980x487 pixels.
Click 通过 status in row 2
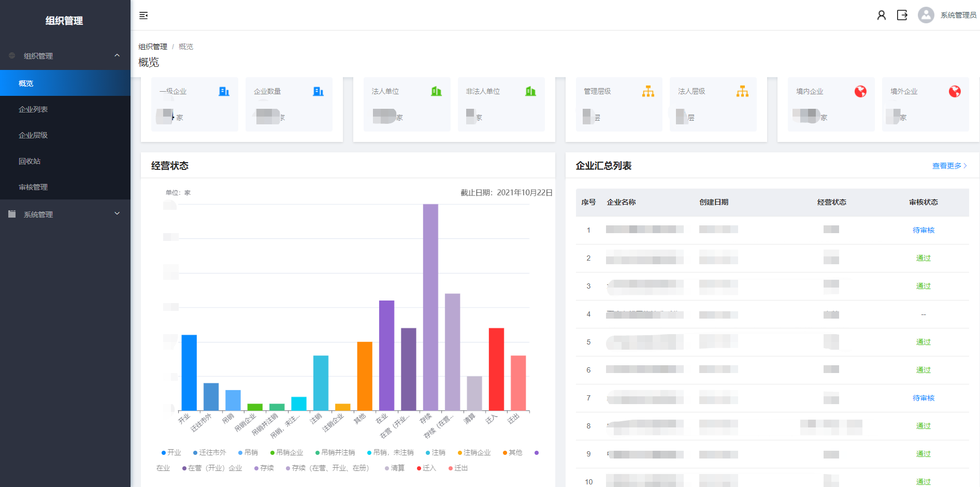coord(924,258)
